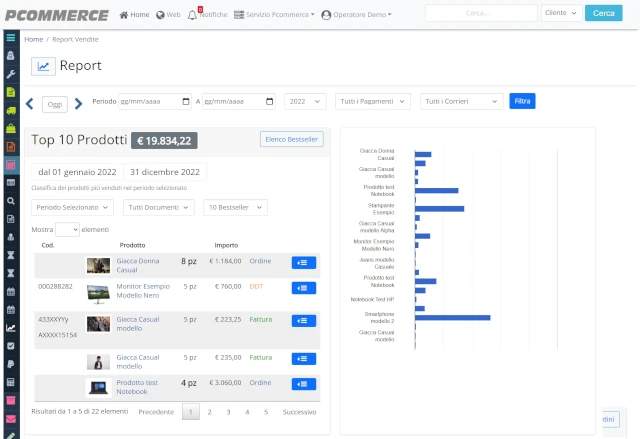This screenshot has width=640, height=439.
Task: Open the credit card sidebar icon
Action: [11, 182]
